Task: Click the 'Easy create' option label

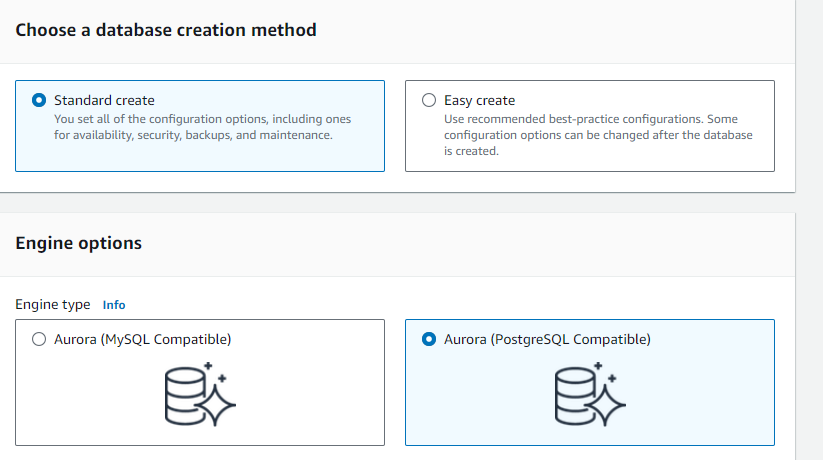Action: (x=479, y=100)
